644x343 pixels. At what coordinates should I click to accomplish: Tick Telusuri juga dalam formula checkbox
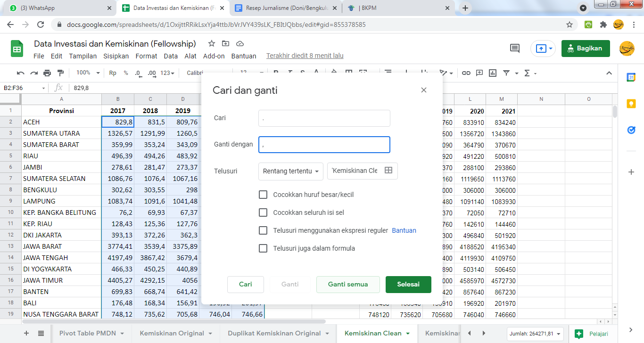coord(263,248)
